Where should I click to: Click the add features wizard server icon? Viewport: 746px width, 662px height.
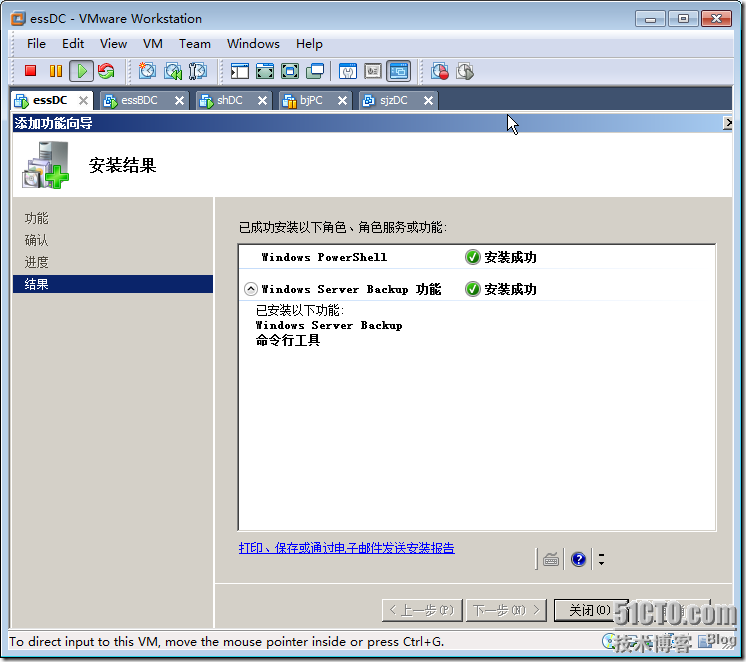46,165
